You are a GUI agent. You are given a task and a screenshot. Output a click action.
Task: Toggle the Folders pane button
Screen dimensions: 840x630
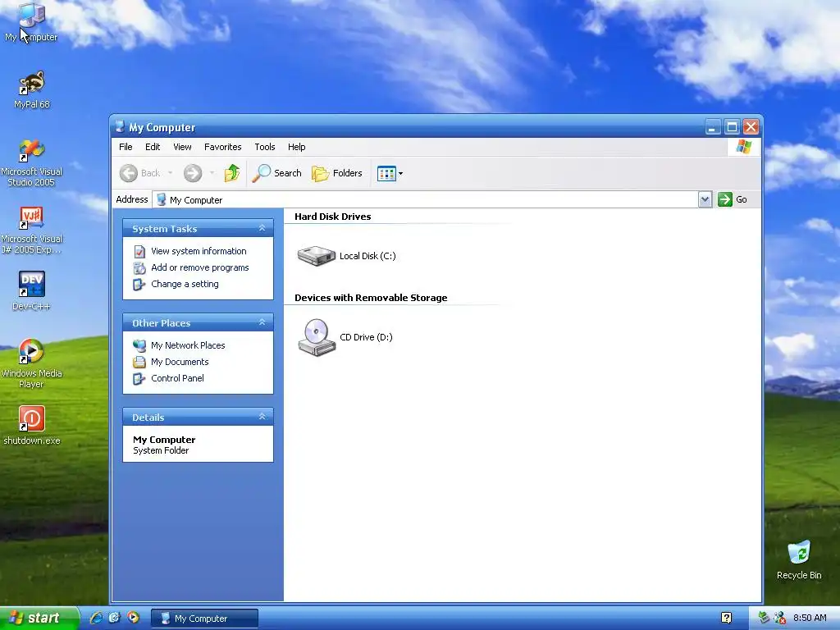pos(337,173)
